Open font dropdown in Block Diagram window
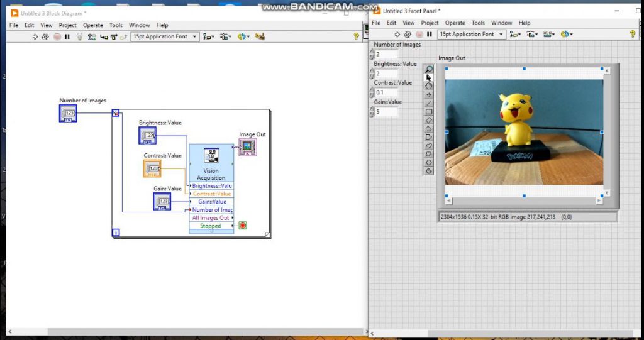 coord(165,36)
